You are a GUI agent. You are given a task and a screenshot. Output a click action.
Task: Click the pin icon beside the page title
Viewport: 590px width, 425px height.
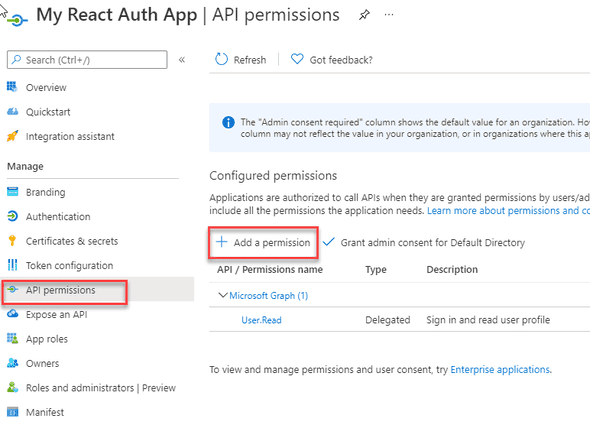[x=364, y=15]
